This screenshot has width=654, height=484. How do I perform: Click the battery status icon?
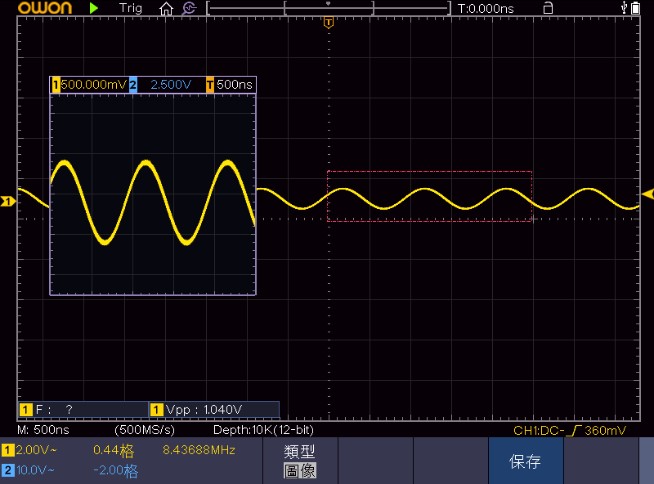click(x=635, y=8)
